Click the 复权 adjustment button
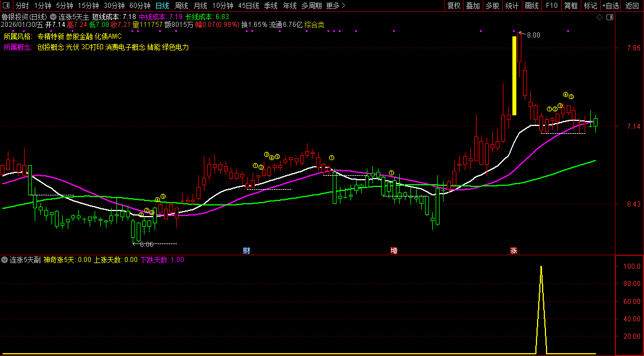The width and height of the screenshot is (644, 356). pyautogui.click(x=454, y=6)
